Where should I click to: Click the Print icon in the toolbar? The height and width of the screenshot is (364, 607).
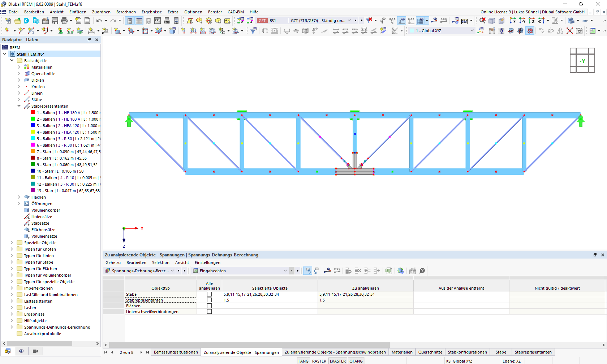click(64, 21)
